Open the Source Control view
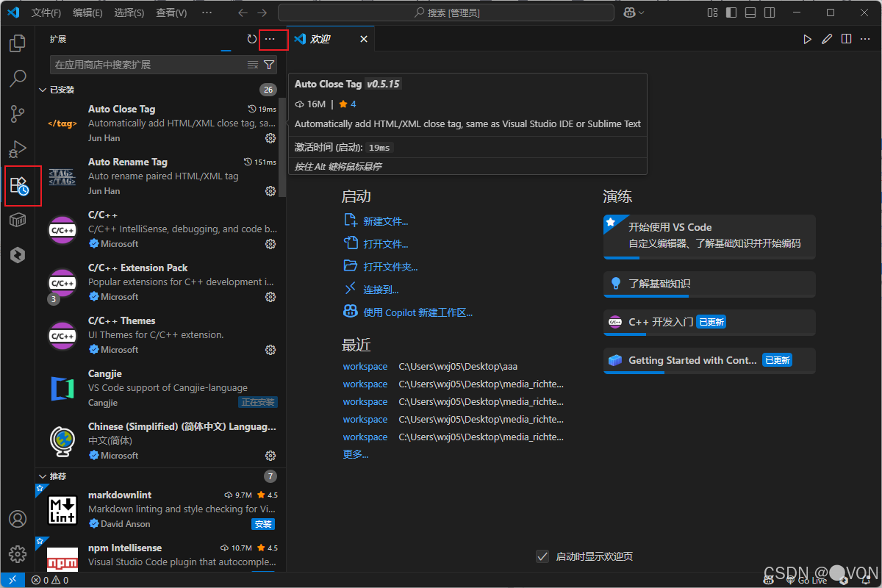Screen dimensions: 882x588 [x=17, y=114]
